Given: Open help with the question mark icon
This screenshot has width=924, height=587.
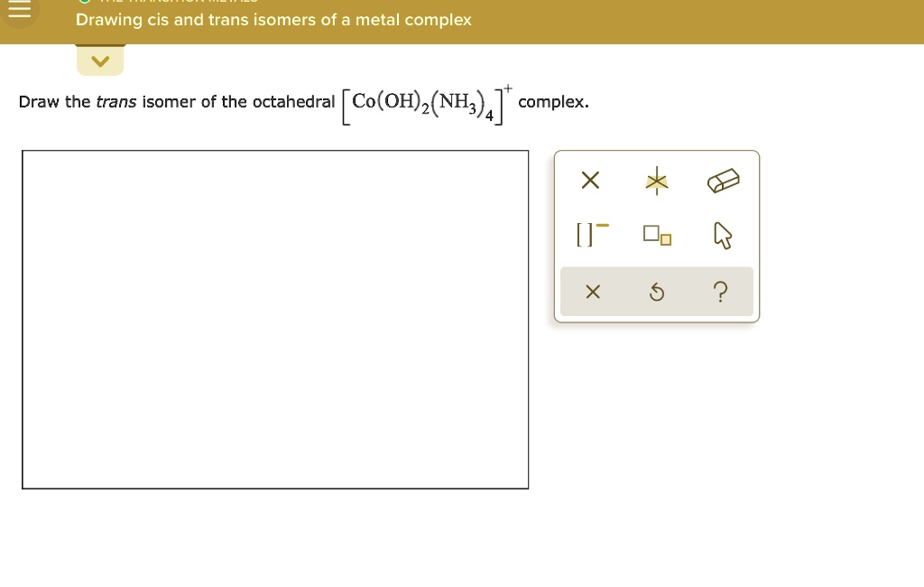Looking at the screenshot, I should pos(720,291).
